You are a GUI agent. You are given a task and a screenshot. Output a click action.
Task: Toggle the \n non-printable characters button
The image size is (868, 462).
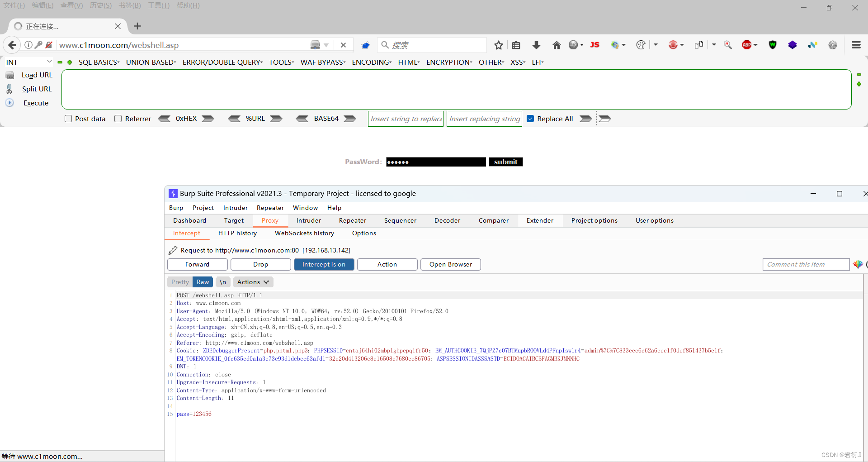click(x=223, y=282)
